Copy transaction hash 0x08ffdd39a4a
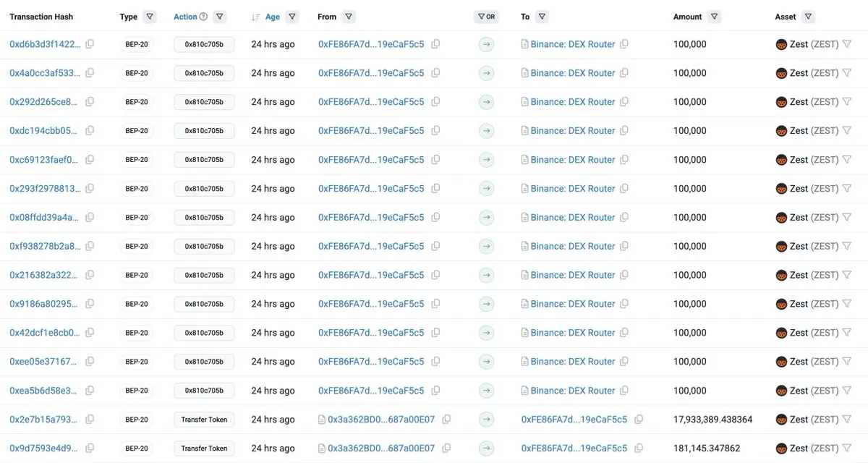 click(90, 217)
